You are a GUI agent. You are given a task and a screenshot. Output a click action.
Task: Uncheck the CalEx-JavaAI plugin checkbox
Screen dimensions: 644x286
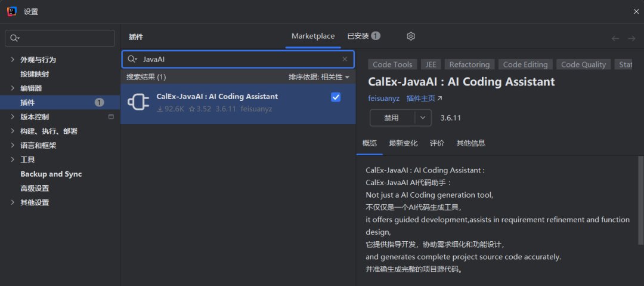point(336,97)
